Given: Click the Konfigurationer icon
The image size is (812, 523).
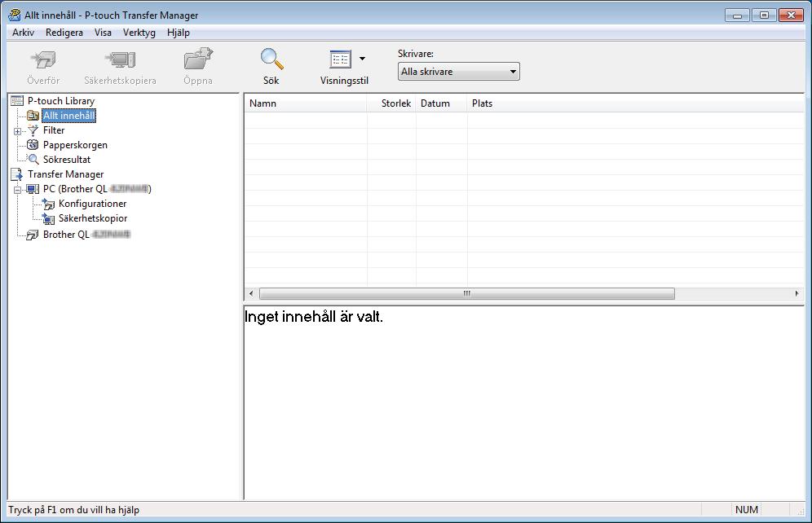Looking at the screenshot, I should (48, 204).
